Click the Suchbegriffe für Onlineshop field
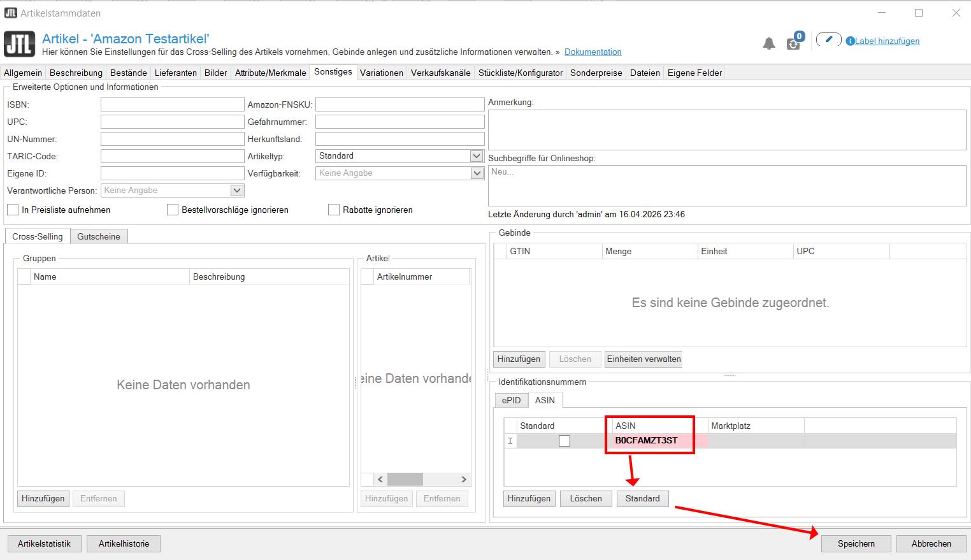The height and width of the screenshot is (560, 971). pyautogui.click(x=727, y=185)
